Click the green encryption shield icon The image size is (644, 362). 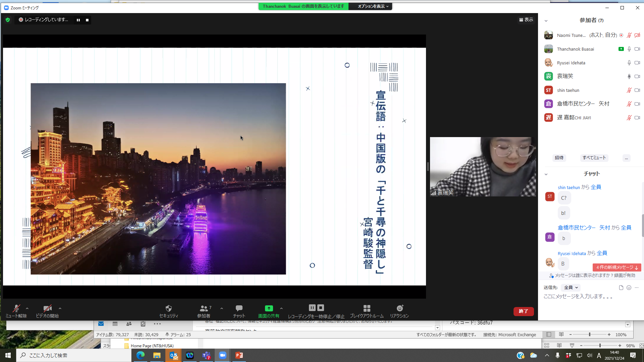tap(8, 20)
